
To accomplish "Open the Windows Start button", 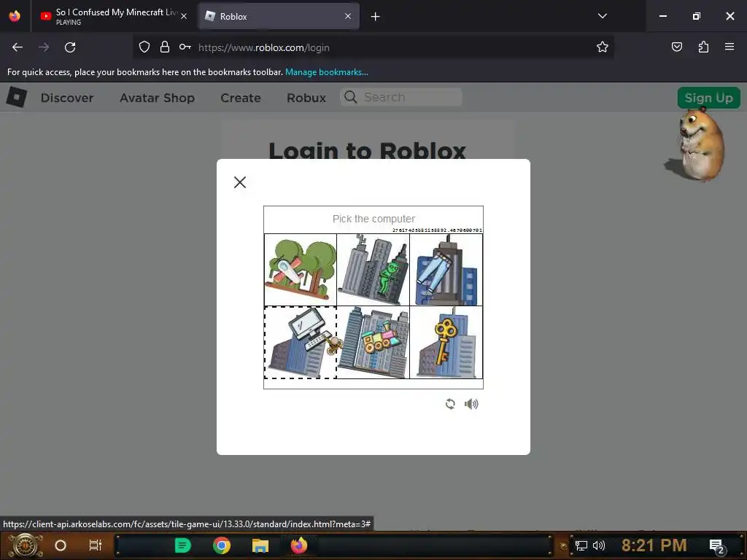I will [25, 545].
